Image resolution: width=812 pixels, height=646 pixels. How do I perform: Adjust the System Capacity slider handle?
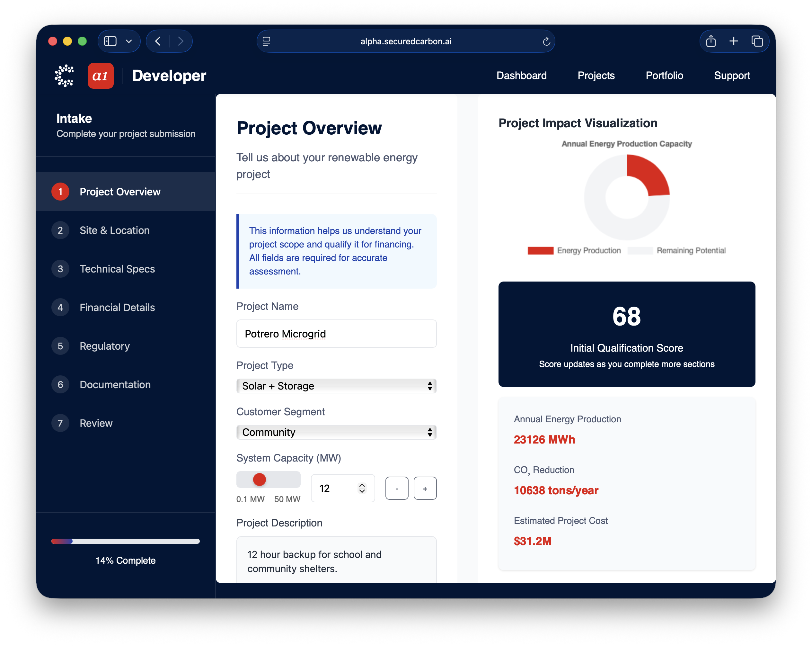tap(260, 480)
